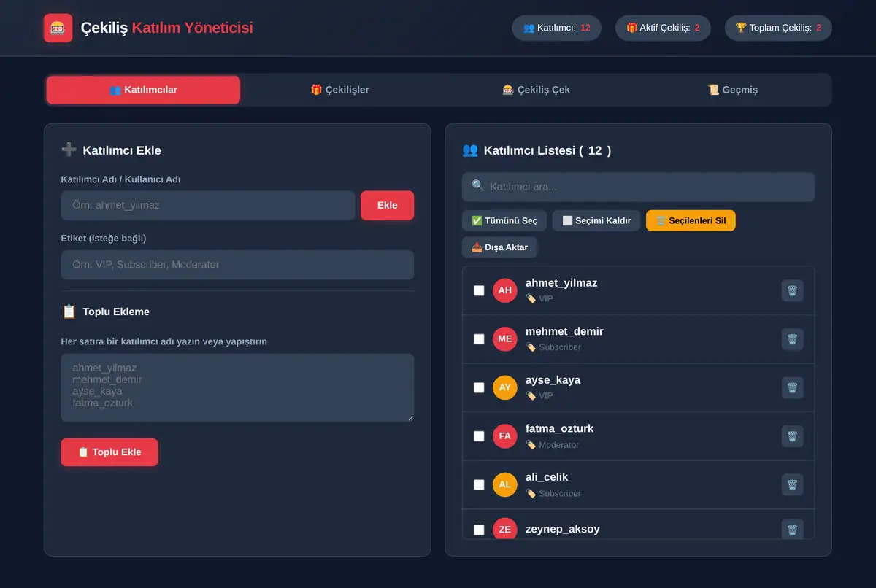Enable the ali_celik checkbox
Viewport: 876px width, 588px height.
pos(479,484)
